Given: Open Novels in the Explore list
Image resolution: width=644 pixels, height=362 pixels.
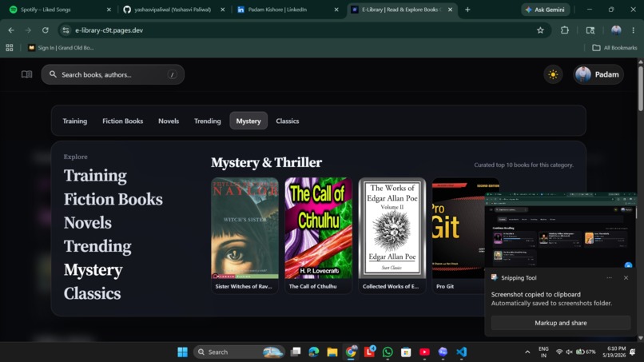Looking at the screenshot, I should point(87,223).
